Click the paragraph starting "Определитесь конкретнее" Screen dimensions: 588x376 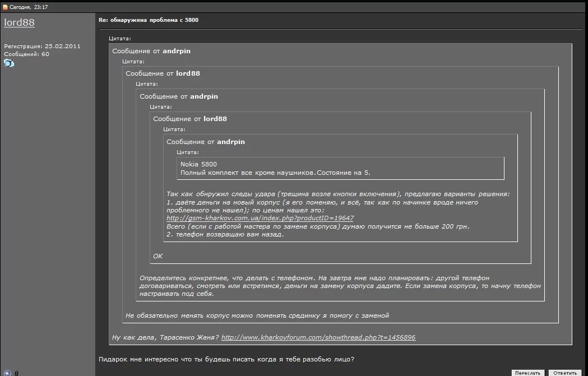pyautogui.click(x=340, y=286)
